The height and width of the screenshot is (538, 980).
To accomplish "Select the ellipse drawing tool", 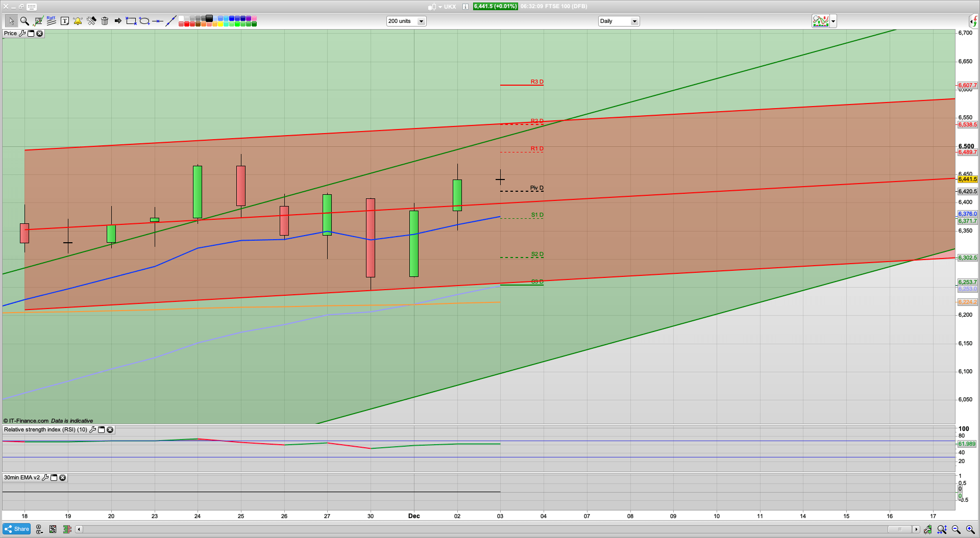I will point(144,21).
